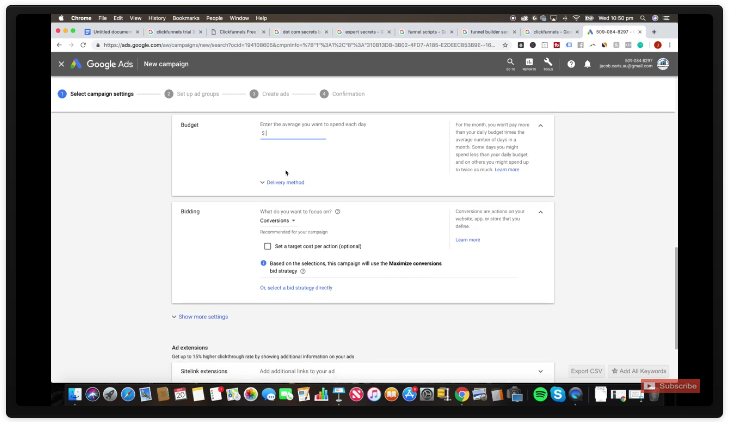Viewport: 729px width, 422px height.
Task: Click the Add All Keywords button
Action: (639, 371)
